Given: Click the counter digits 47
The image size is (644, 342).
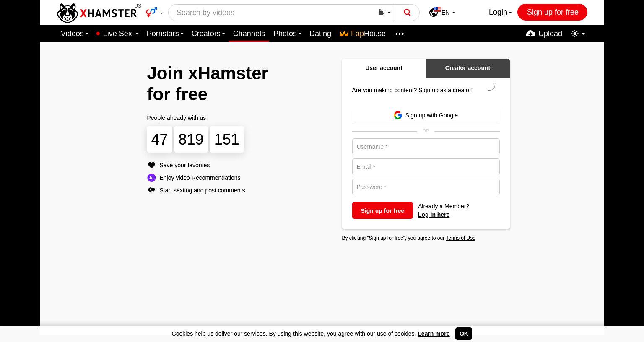Looking at the screenshot, I should (x=159, y=139).
